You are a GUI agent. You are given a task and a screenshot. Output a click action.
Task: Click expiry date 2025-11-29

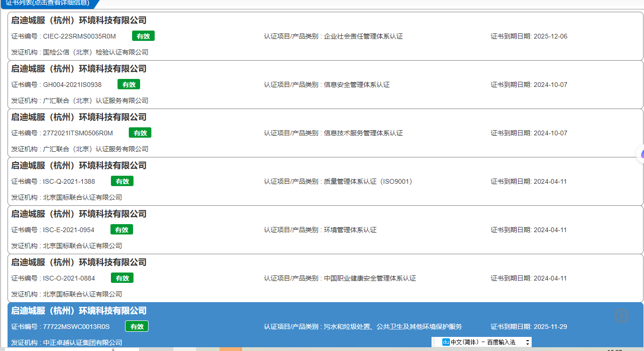[550, 327]
